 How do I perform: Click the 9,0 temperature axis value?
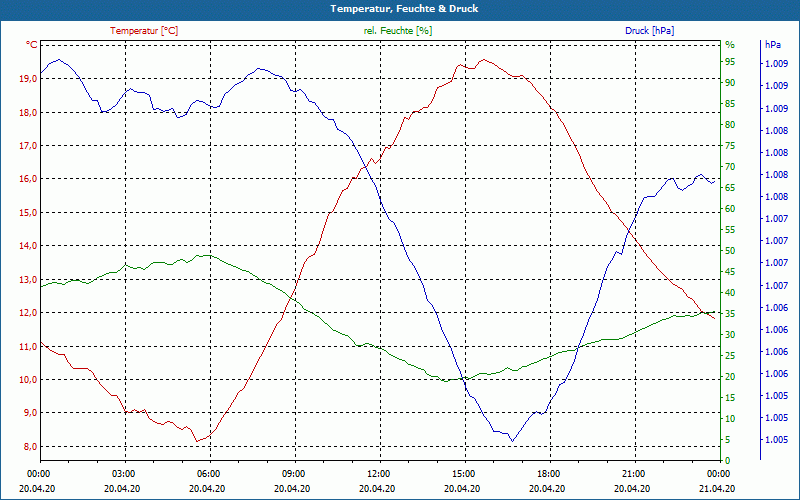30,413
